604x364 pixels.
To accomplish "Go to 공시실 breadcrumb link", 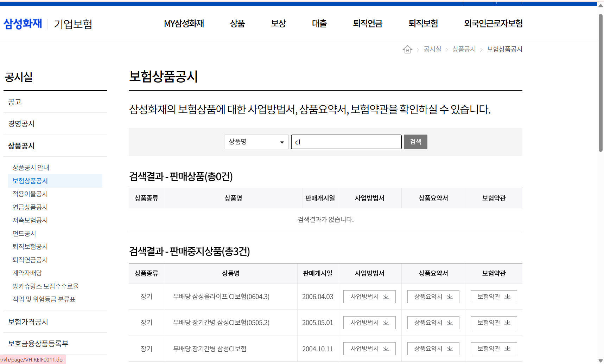I will click(432, 49).
